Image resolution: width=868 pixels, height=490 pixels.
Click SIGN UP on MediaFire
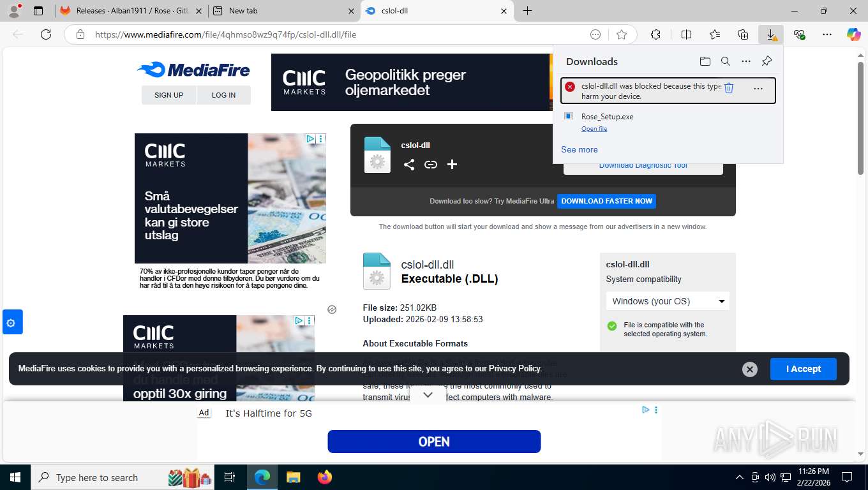tap(168, 95)
